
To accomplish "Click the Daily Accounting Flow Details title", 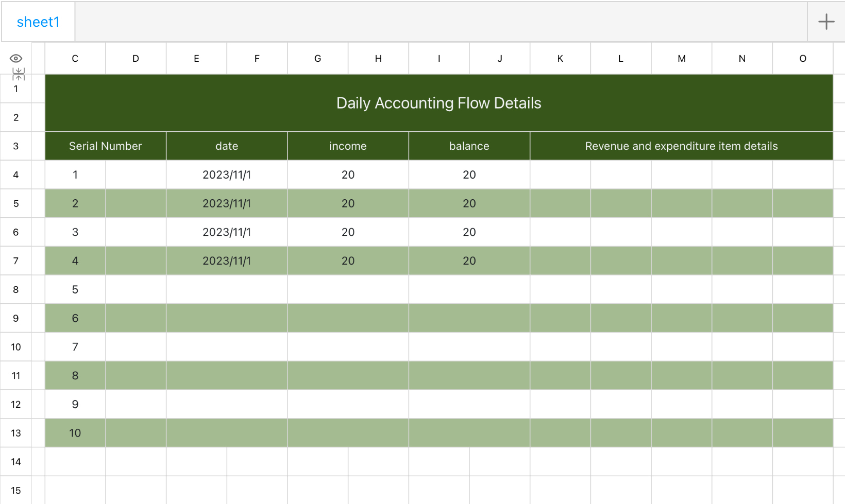I will pos(439,103).
